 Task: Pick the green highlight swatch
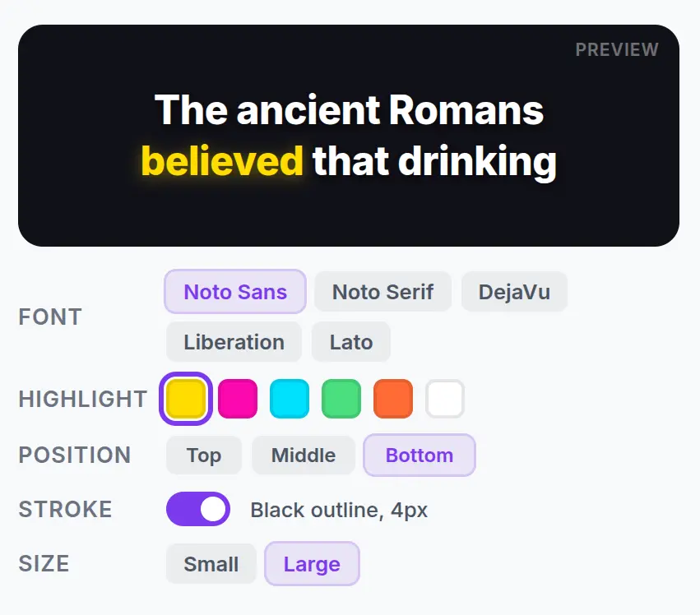pyautogui.click(x=341, y=399)
